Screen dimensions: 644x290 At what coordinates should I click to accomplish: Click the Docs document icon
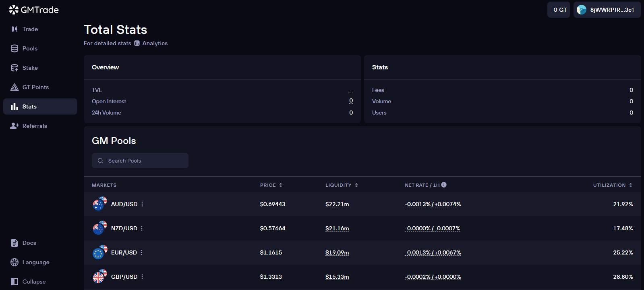pyautogui.click(x=14, y=243)
